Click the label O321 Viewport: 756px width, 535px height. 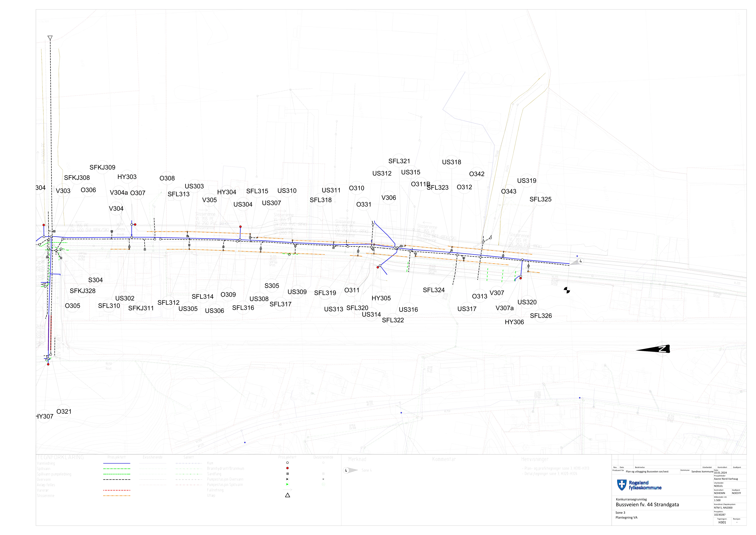[x=64, y=412]
